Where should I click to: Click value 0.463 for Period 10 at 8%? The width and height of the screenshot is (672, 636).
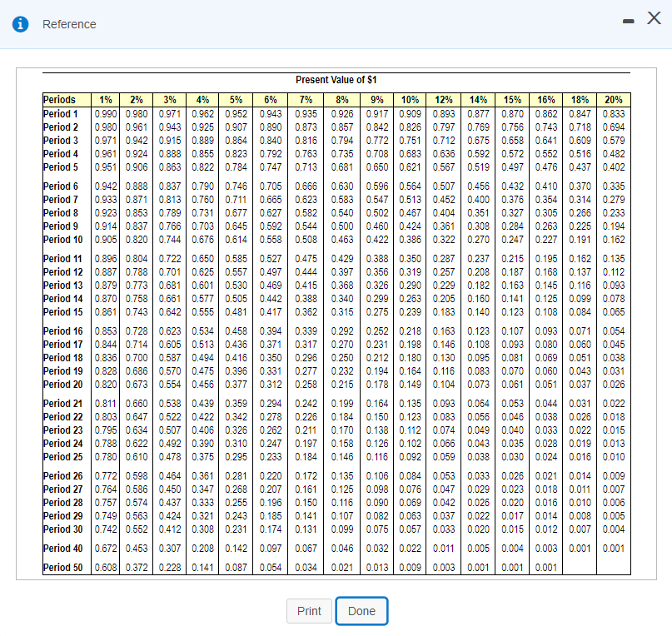pos(342,240)
